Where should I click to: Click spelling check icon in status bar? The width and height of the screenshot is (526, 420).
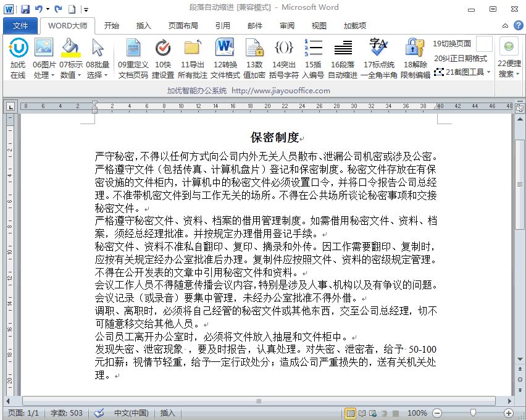click(x=99, y=413)
